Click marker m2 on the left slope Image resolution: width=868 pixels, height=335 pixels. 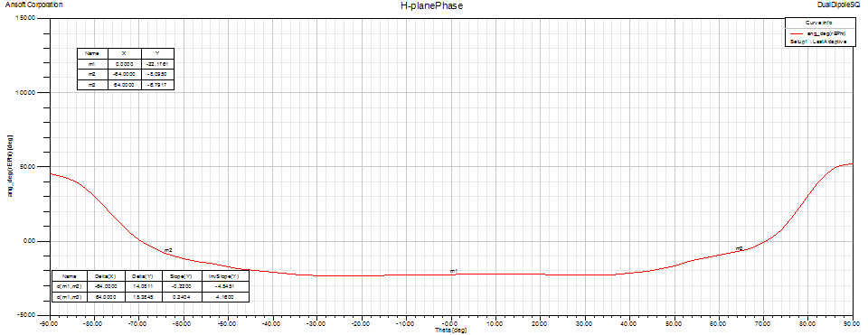[x=168, y=250]
